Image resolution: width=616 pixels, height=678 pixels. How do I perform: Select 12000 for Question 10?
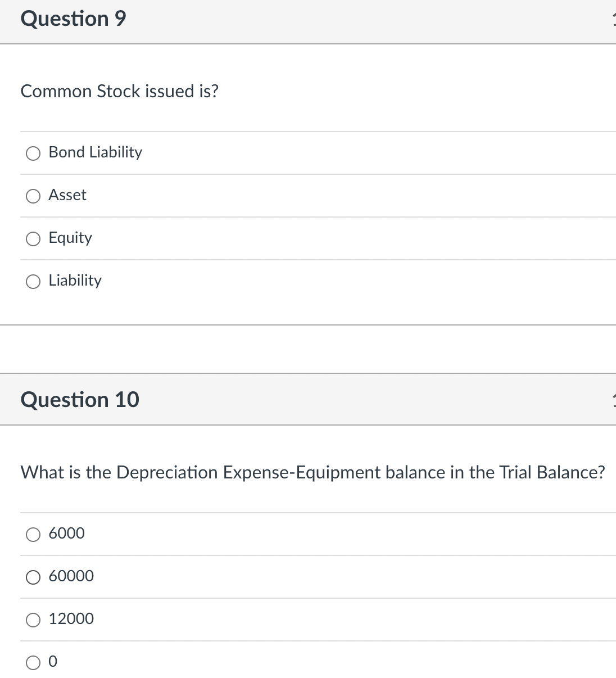coord(33,620)
